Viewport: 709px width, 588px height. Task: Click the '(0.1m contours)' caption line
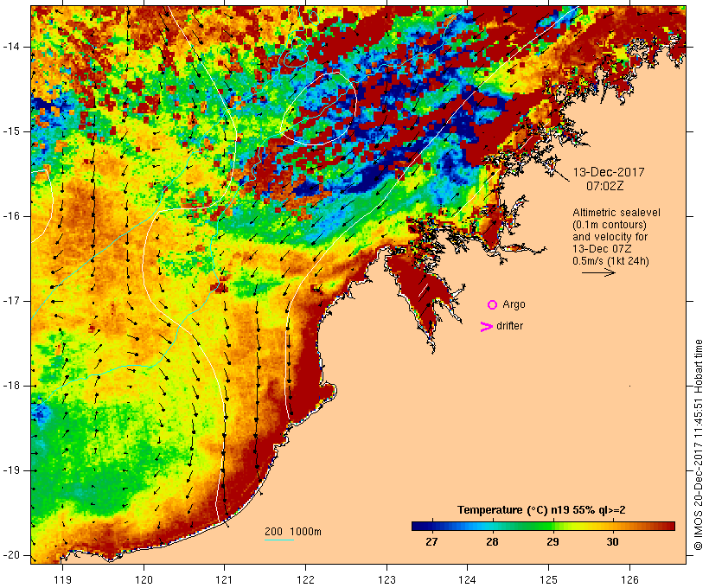point(610,225)
